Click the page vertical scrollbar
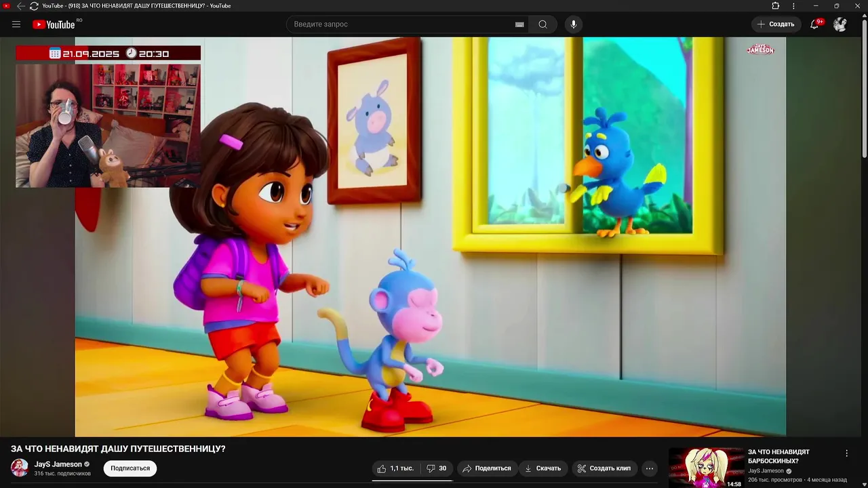Viewport: 868px width, 488px height. coord(864,88)
